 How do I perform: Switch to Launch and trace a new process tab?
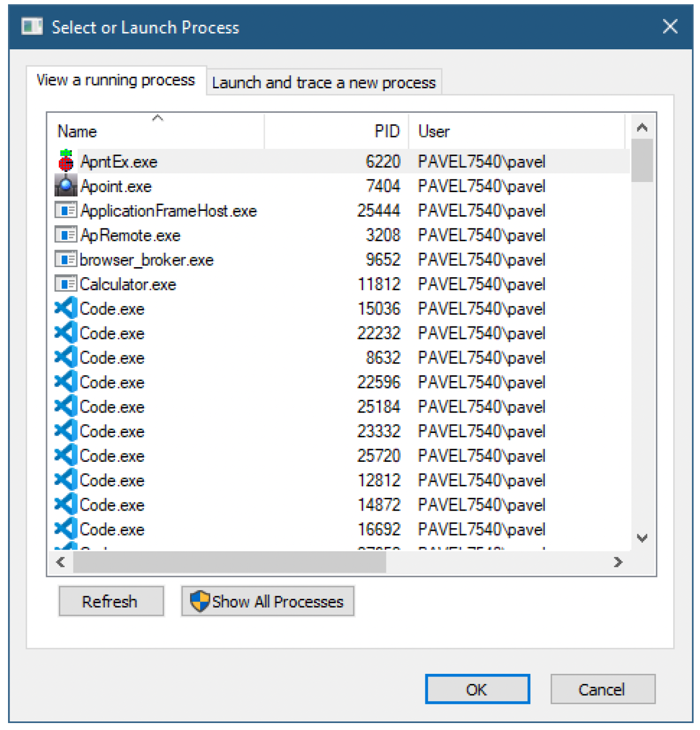pos(324,82)
